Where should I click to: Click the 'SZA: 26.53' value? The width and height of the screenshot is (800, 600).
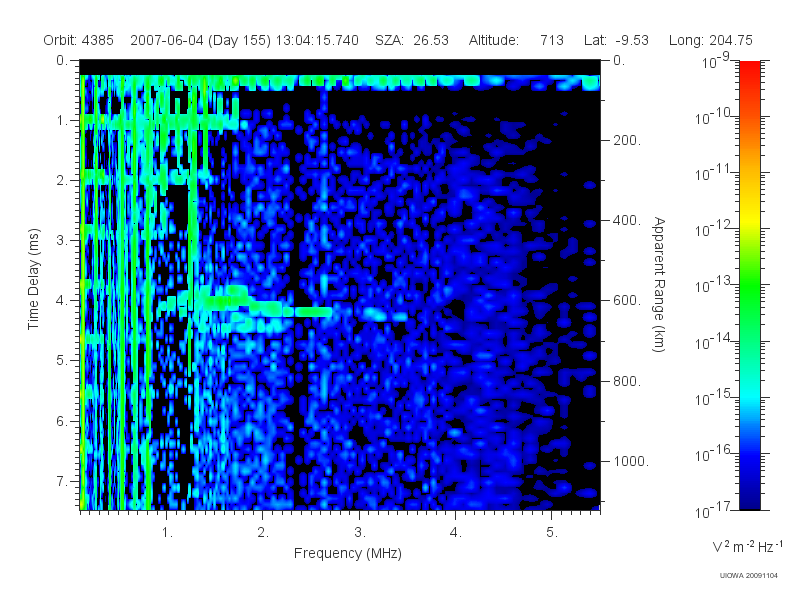pos(412,40)
